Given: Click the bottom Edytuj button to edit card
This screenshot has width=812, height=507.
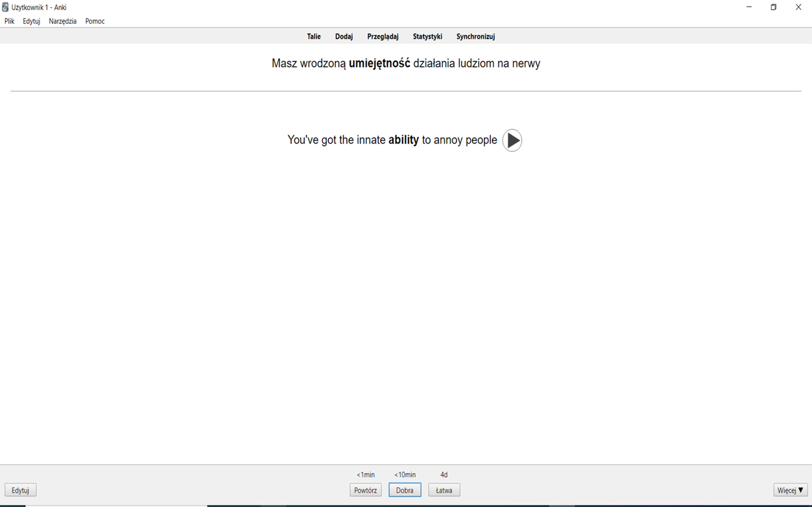Looking at the screenshot, I should click(21, 490).
